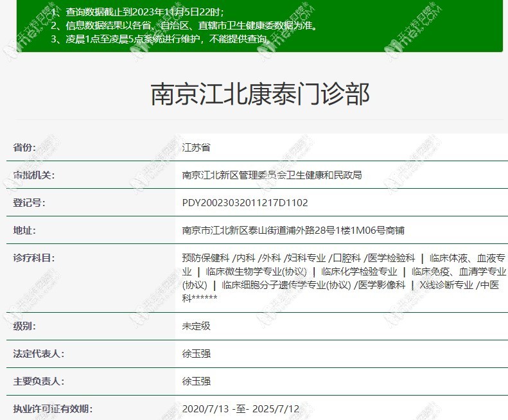
Task: Click the 省份 row label
Action: coord(24,147)
